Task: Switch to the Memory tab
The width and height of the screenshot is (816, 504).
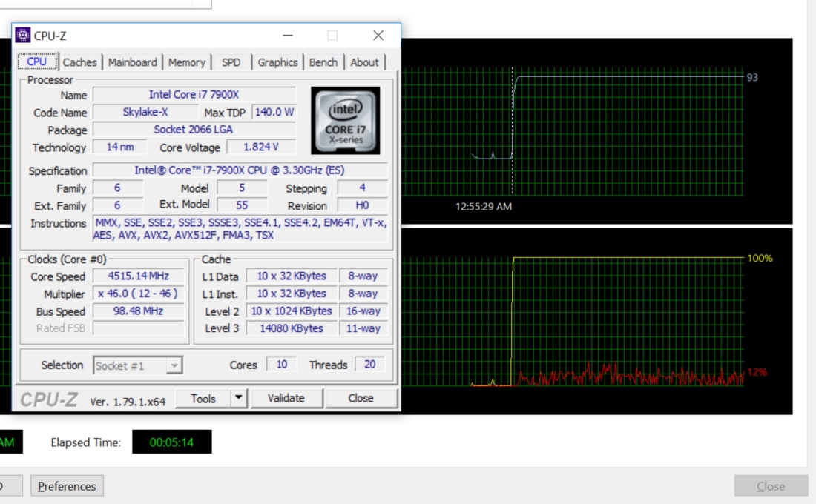Action: 187,62
